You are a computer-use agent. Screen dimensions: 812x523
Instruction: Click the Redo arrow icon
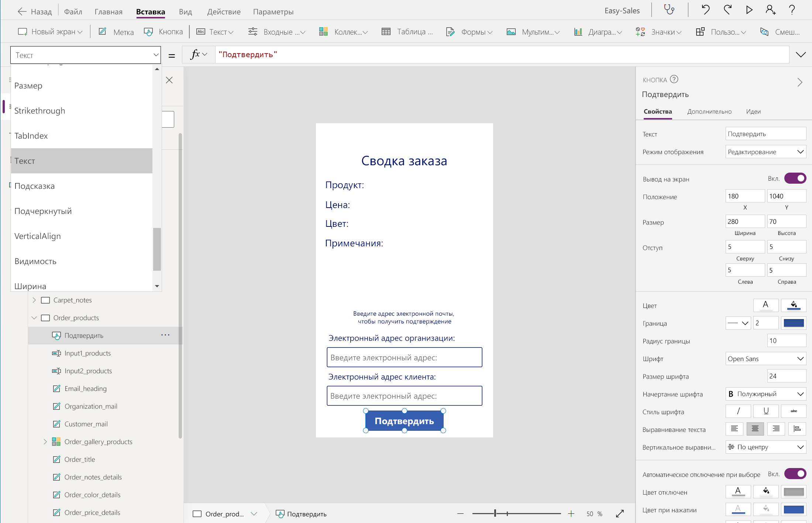point(727,10)
